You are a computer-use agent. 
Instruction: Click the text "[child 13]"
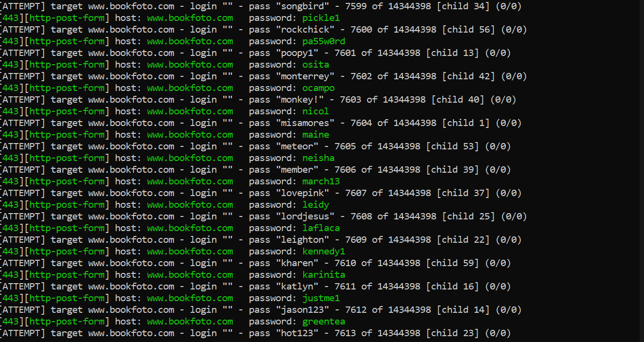(x=452, y=53)
